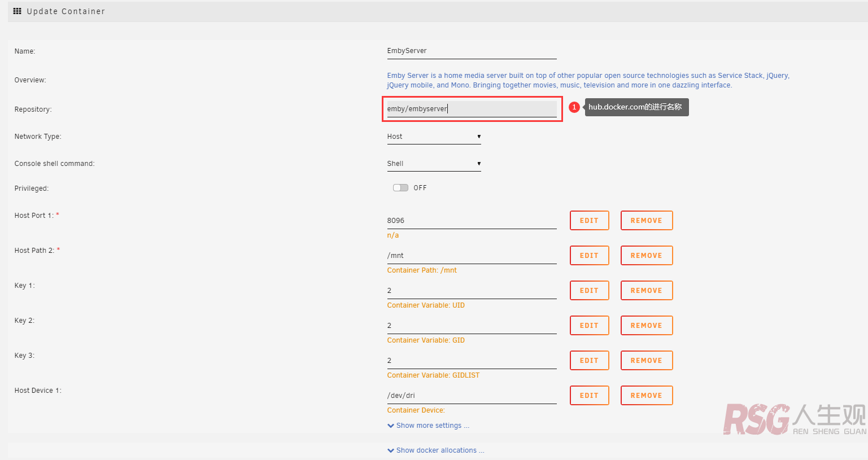Image resolution: width=868 pixels, height=460 pixels.
Task: Click the Name field containing EmbyServer
Action: (472, 51)
